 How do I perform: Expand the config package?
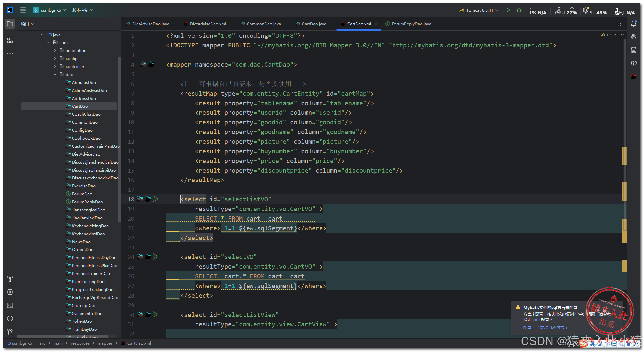click(x=55, y=58)
